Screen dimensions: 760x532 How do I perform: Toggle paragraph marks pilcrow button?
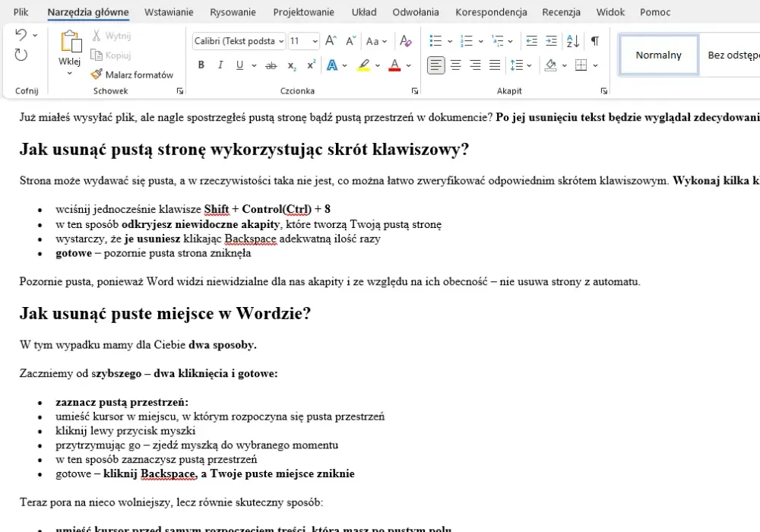(x=595, y=41)
